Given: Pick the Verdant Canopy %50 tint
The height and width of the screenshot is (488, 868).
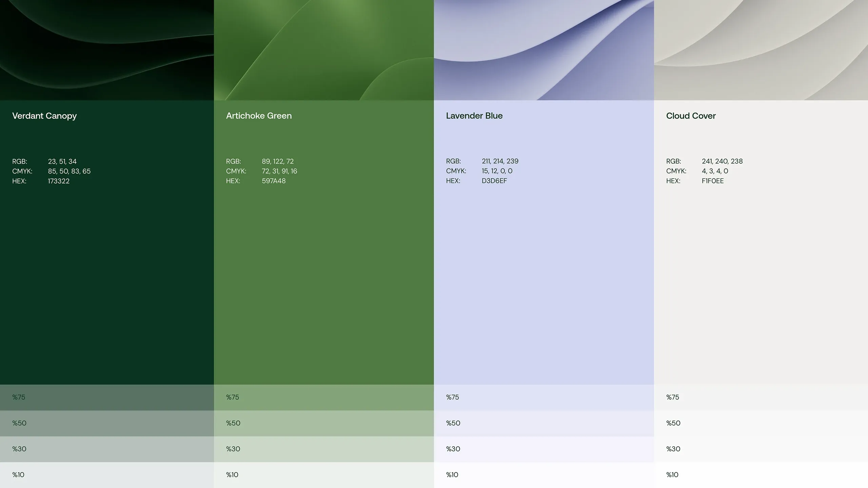Looking at the screenshot, I should [x=107, y=423].
